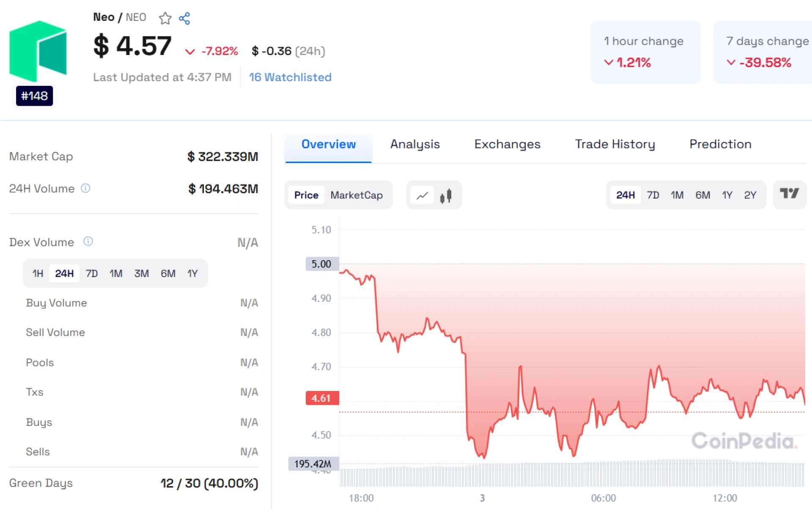This screenshot has width=812, height=509.
Task: Select 1Y Dex Volume period
Action: [x=192, y=273]
